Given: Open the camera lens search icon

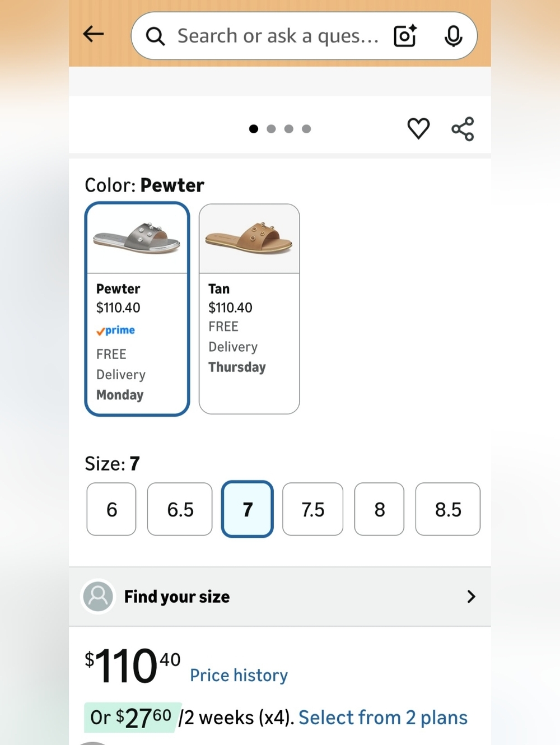Looking at the screenshot, I should [x=405, y=36].
